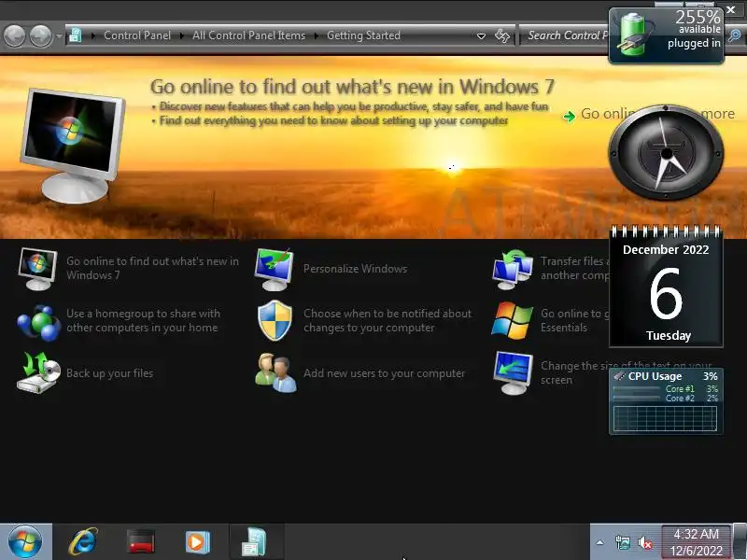The image size is (747, 560).
Task: Open Go online to find out what's new
Action: coord(152,268)
